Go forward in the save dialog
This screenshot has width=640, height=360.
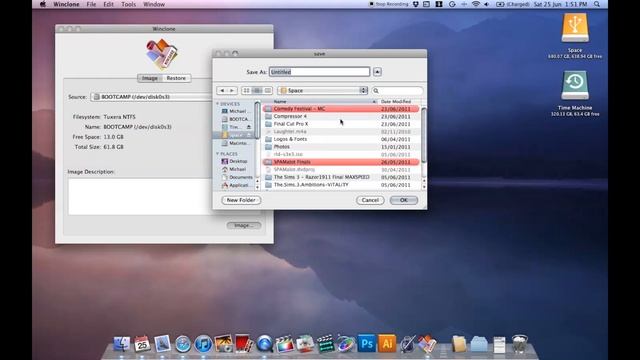[232, 91]
